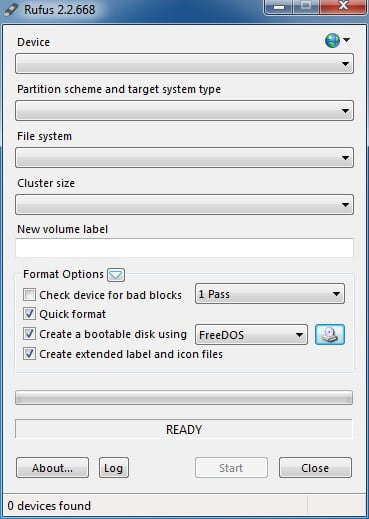Viewport: 369px width, 519px height.
Task: Open the File system dropdown
Action: 184,157
